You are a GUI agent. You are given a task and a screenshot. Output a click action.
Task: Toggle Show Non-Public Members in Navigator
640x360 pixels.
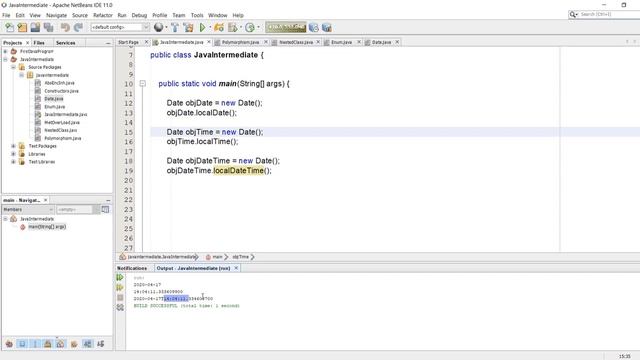point(48,344)
